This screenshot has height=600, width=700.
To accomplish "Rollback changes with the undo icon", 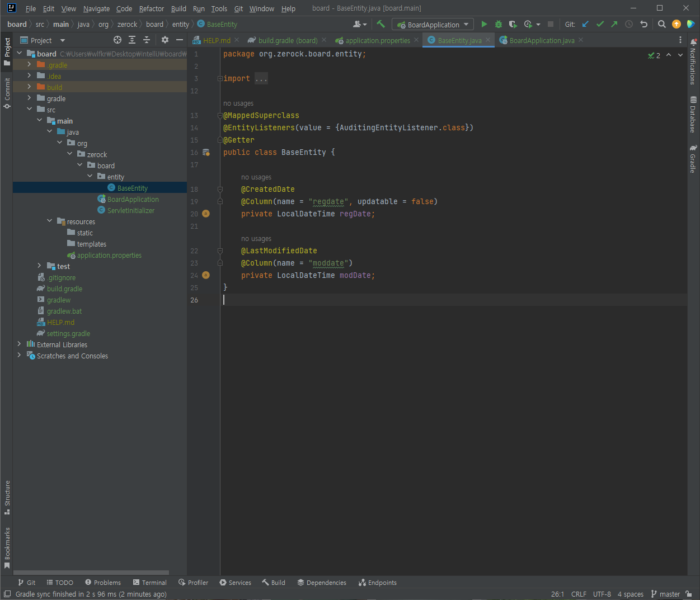I will [643, 24].
